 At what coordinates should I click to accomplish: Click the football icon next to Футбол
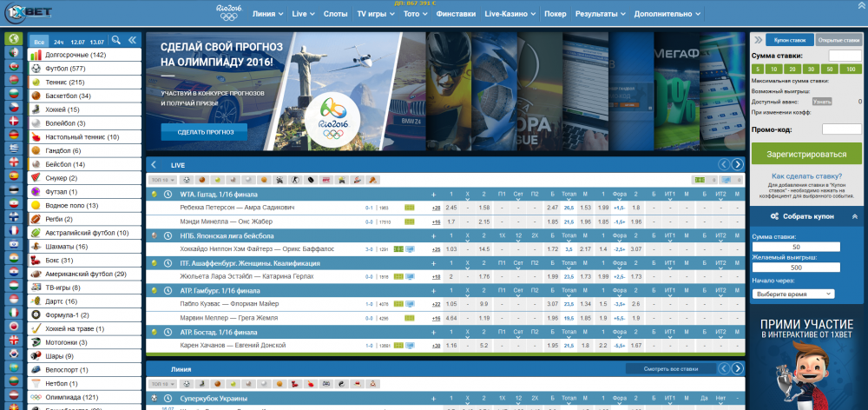click(36, 69)
